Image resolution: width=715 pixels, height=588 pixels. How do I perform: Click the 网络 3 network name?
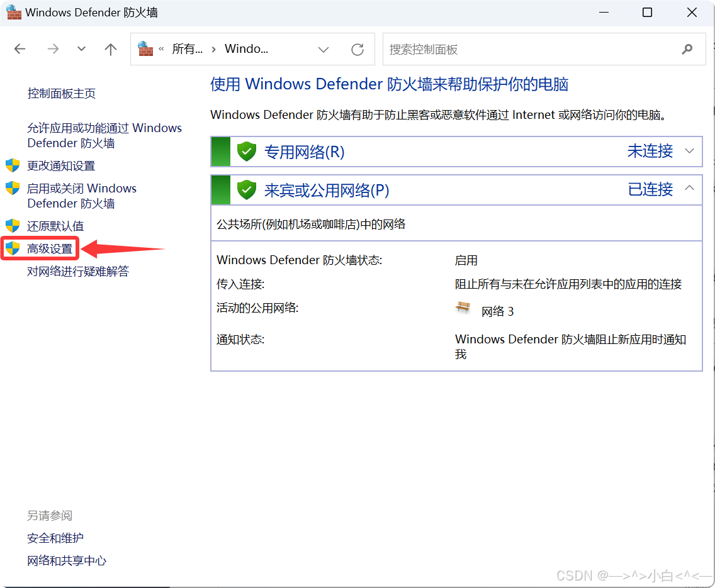(x=497, y=311)
